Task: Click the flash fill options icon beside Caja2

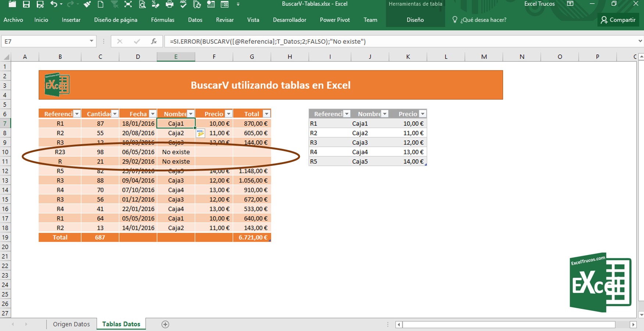Action: point(200,133)
